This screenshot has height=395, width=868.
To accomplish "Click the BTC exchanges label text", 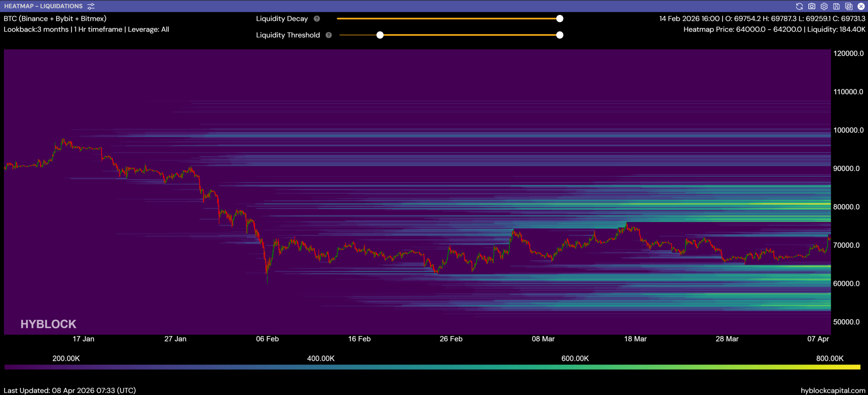I will (55, 19).
